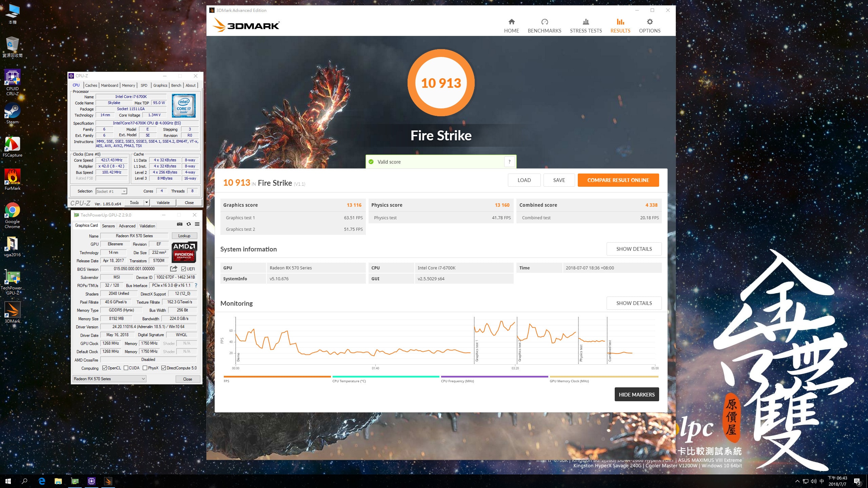The width and height of the screenshot is (868, 488).
Task: Take GPU-Z screenshot with camera icon
Action: pos(180,224)
